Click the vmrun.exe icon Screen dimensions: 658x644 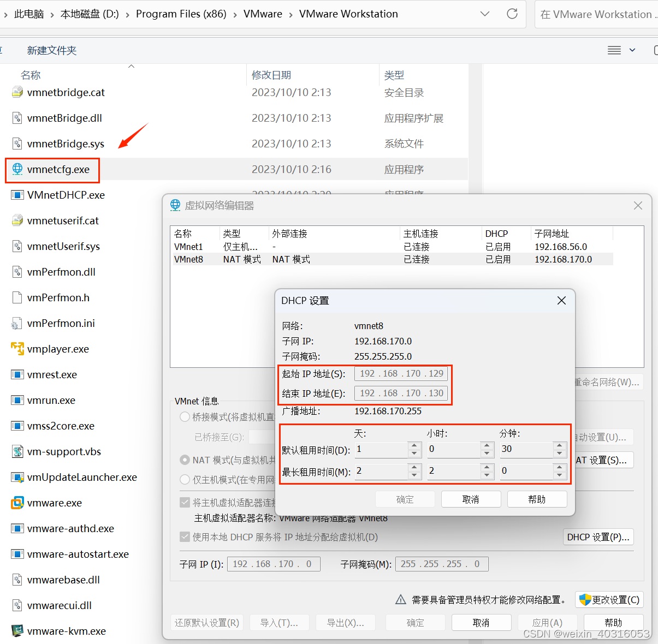[x=17, y=400]
